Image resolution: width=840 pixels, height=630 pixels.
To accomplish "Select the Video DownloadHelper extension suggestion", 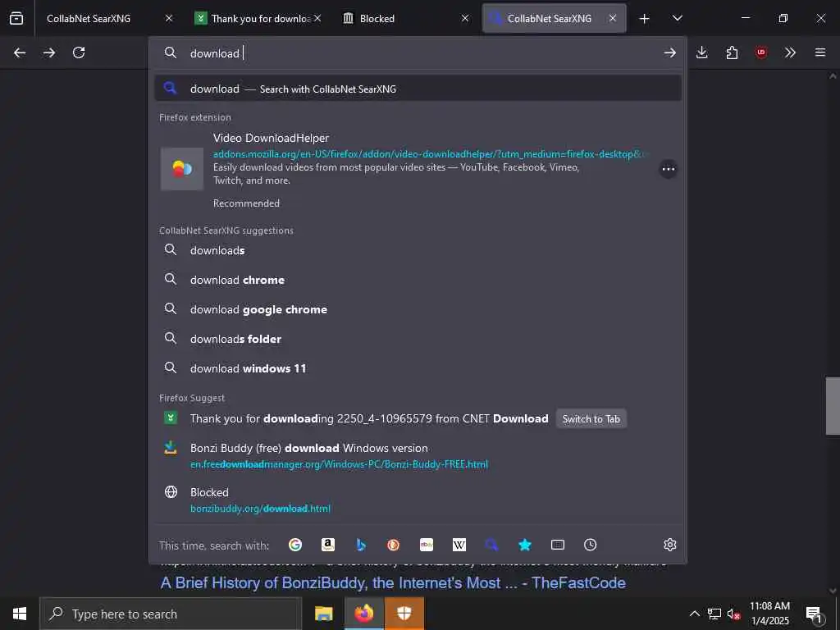I will point(418,169).
